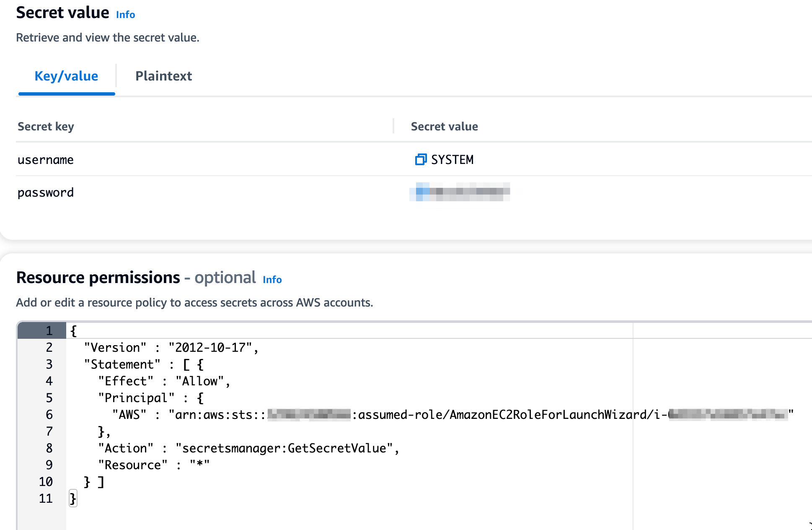Open Info link beside Secret value heading

point(125,15)
